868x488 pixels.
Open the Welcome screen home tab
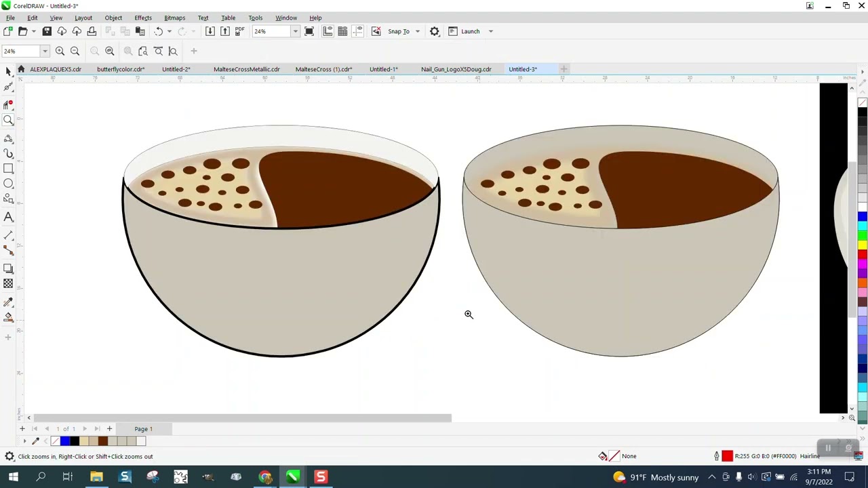tap(21, 69)
